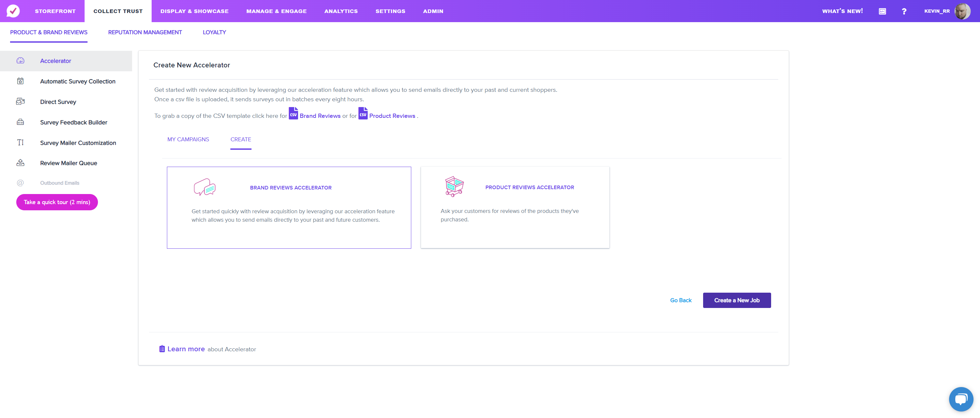Click the Automatic Survey Collection calendar icon

(x=20, y=81)
